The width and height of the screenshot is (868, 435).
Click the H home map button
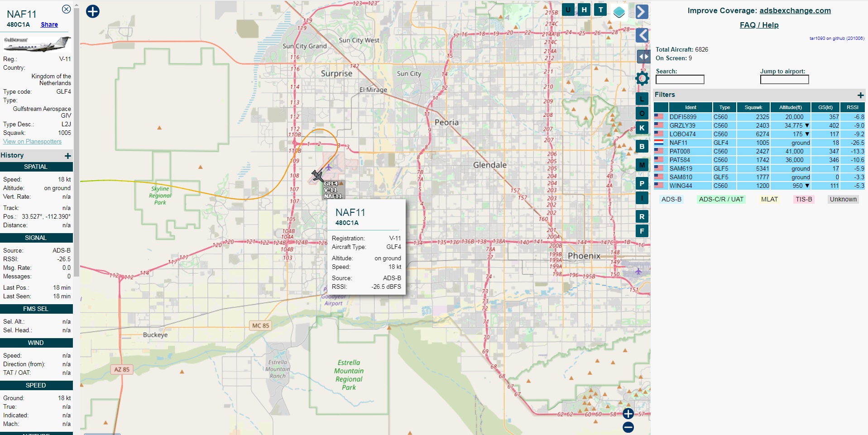585,10
